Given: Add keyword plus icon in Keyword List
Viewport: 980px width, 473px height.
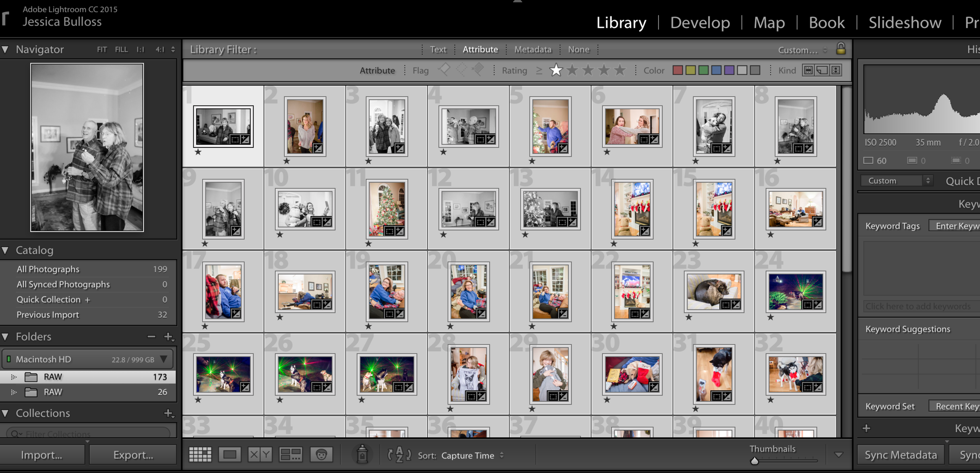Looking at the screenshot, I should pyautogui.click(x=866, y=428).
